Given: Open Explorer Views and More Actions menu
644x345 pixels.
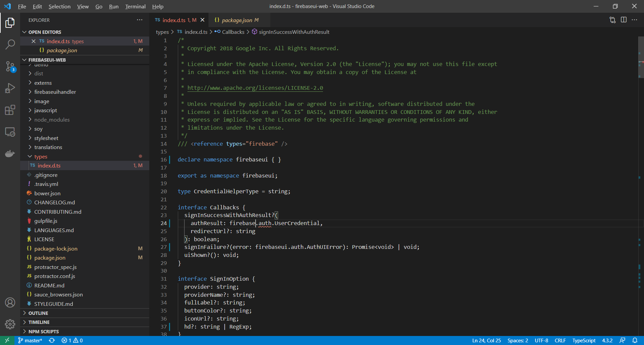Looking at the screenshot, I should [x=140, y=20].
